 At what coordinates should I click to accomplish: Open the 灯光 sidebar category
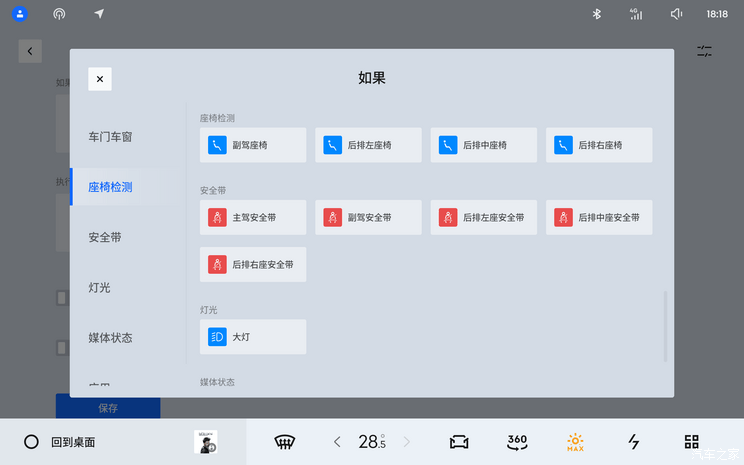pyautogui.click(x=99, y=288)
